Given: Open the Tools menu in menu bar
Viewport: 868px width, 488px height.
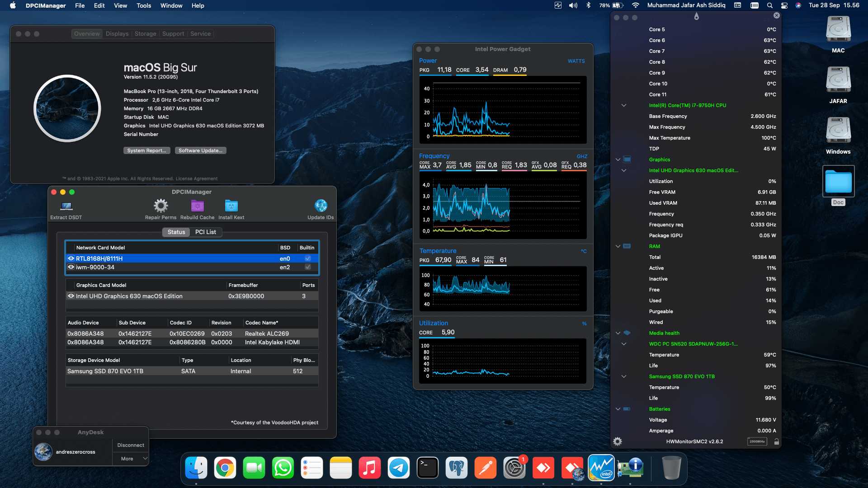Looking at the screenshot, I should coord(144,5).
